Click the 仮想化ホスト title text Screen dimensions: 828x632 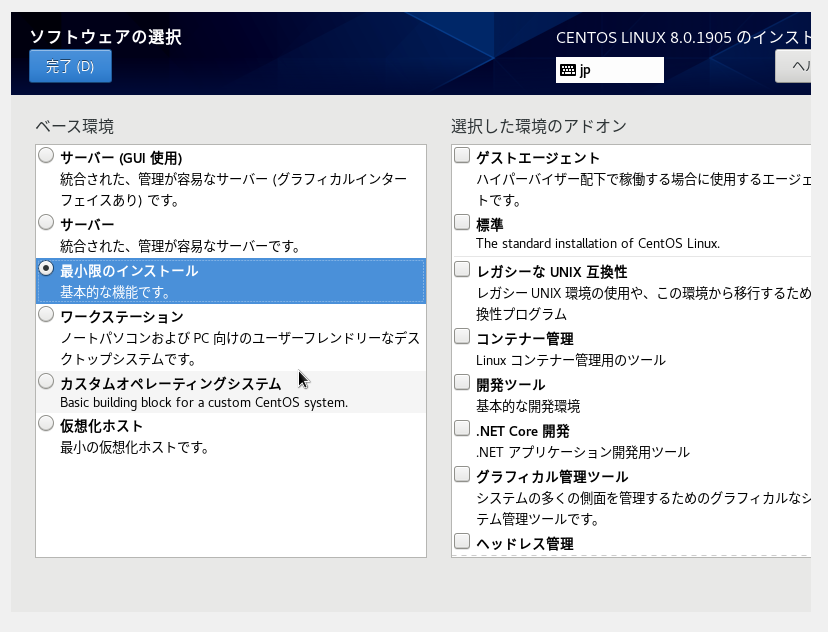click(101, 426)
